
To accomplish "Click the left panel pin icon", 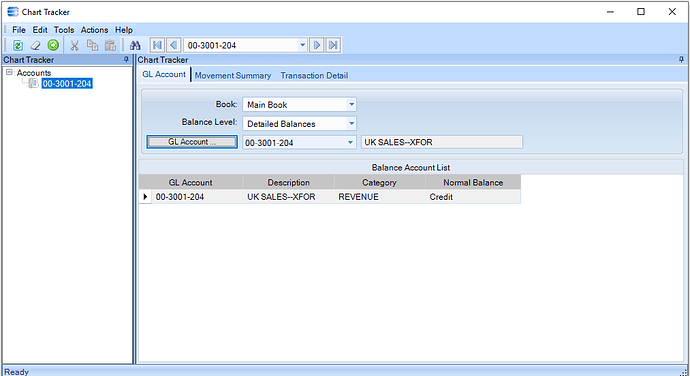I will click(126, 59).
